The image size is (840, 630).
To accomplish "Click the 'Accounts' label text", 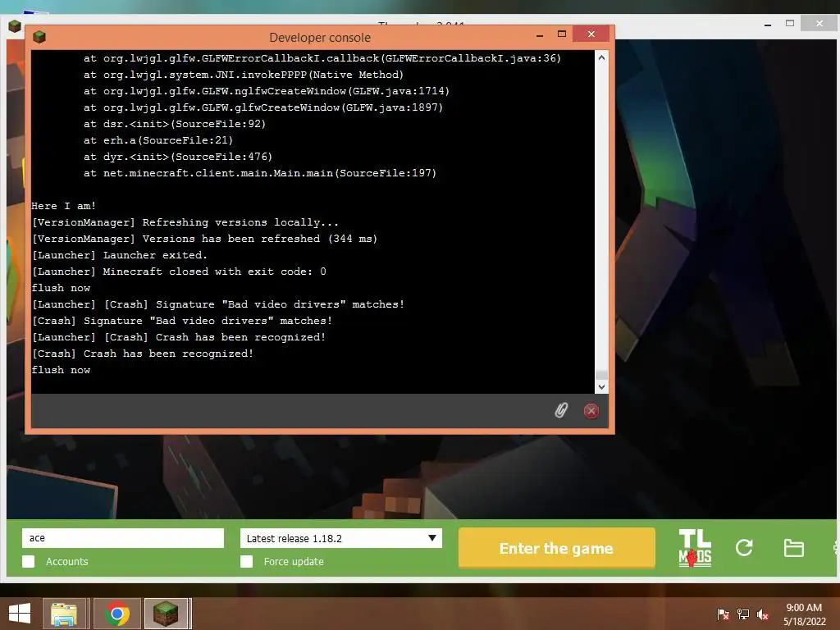I will coord(67,561).
